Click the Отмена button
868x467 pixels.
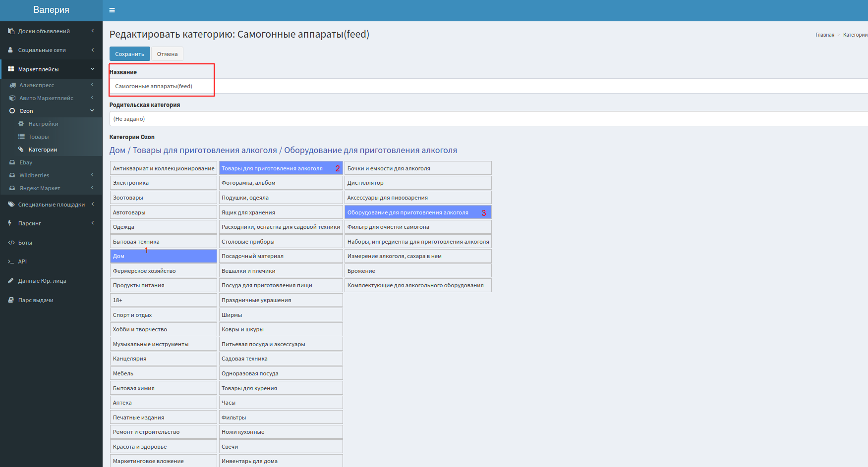pyautogui.click(x=167, y=54)
